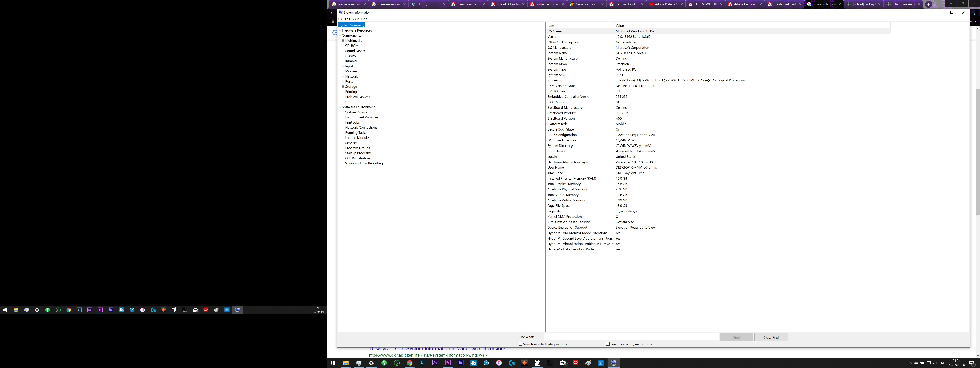This screenshot has height=368, width=980.
Task: Select Problem Devices in the tree
Action: pos(357,97)
